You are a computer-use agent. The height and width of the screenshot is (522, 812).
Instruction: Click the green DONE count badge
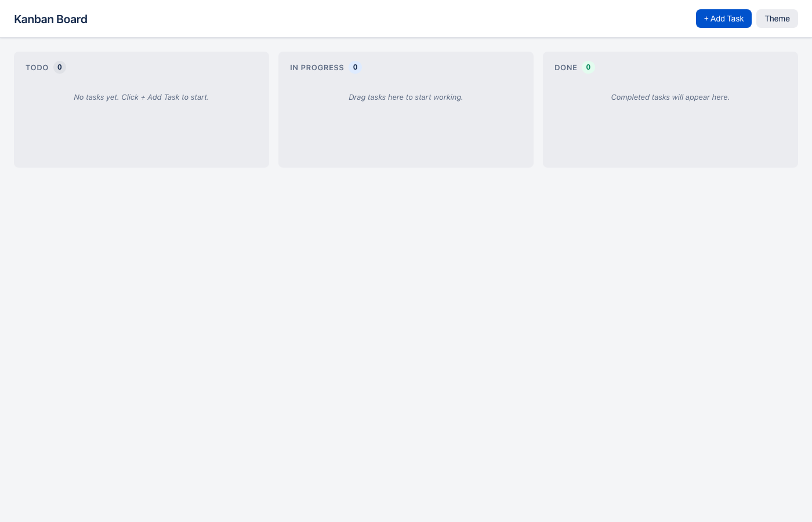click(588, 67)
